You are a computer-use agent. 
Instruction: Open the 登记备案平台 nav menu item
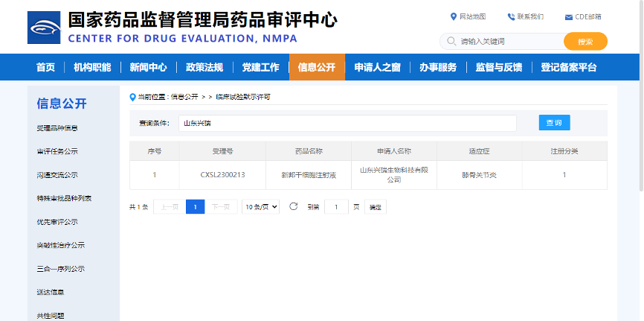click(568, 67)
